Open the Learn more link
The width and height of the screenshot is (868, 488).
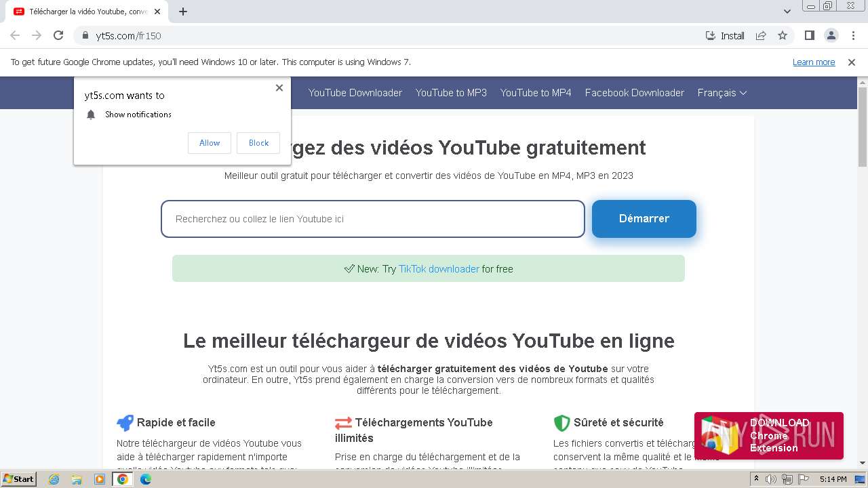(x=814, y=62)
